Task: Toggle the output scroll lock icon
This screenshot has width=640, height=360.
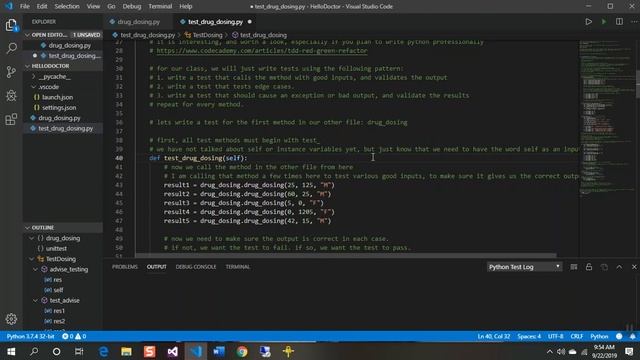Action: point(589,267)
